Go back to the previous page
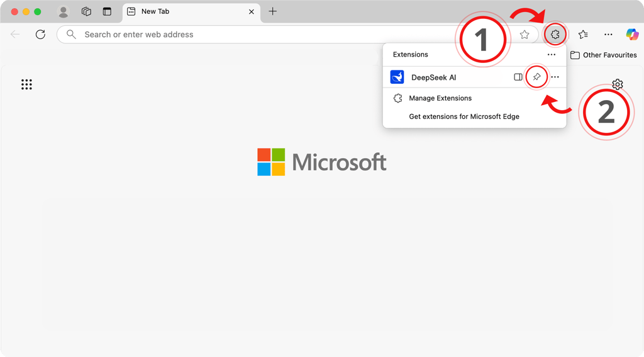 click(15, 35)
